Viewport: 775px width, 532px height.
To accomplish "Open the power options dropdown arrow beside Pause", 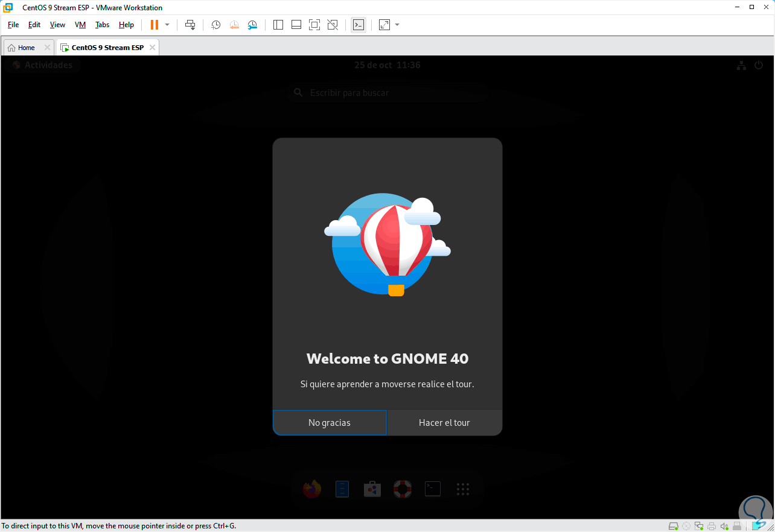I will [x=167, y=25].
